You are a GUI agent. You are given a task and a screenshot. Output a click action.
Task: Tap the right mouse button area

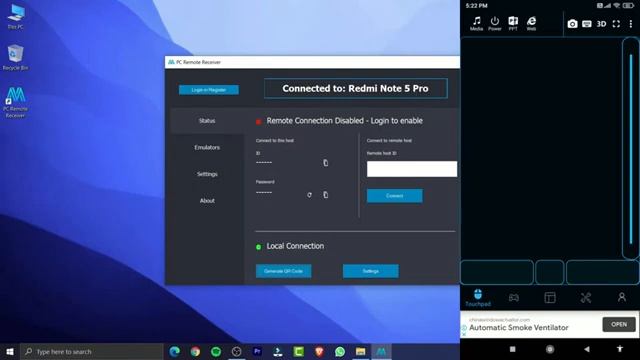(602, 272)
